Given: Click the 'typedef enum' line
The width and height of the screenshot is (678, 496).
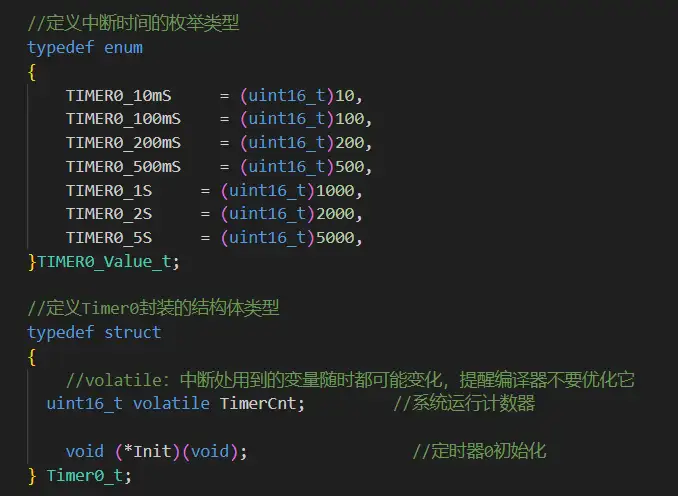Looking at the screenshot, I should (x=85, y=47).
